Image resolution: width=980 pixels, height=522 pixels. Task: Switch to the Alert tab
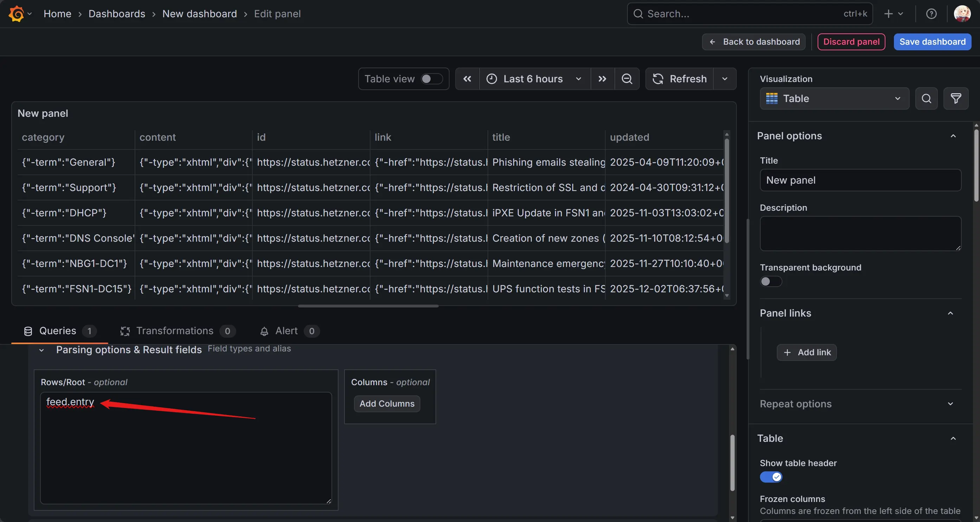286,331
